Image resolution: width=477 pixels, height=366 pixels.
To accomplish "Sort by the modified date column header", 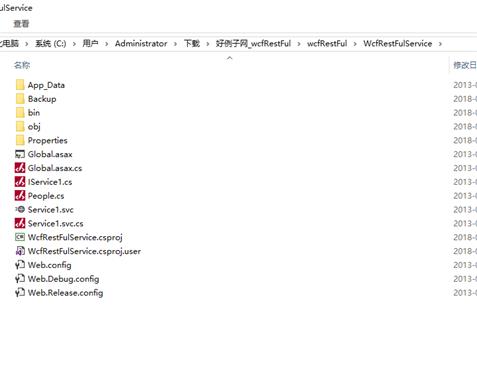I will pos(465,65).
